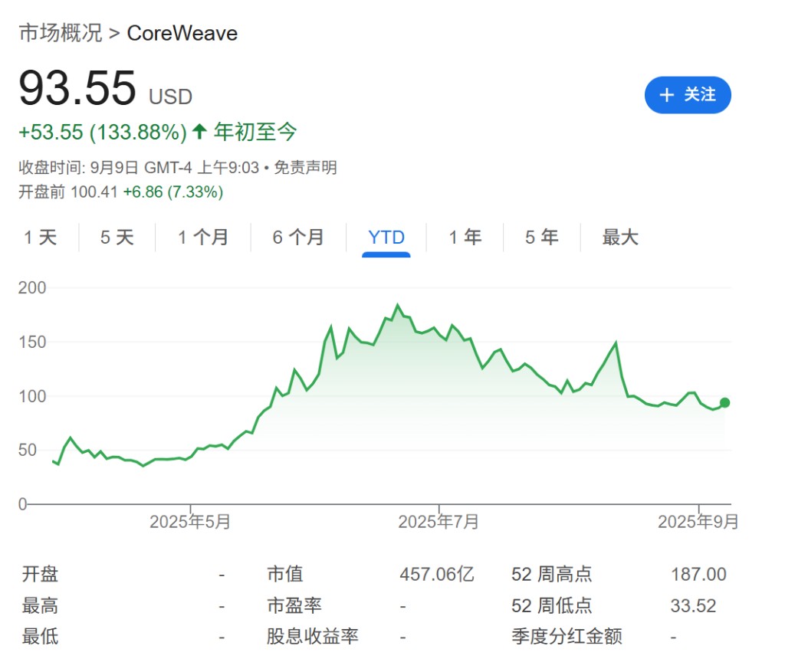
Task: Click the +53.55 (133.88%) change text
Action: 103,133
